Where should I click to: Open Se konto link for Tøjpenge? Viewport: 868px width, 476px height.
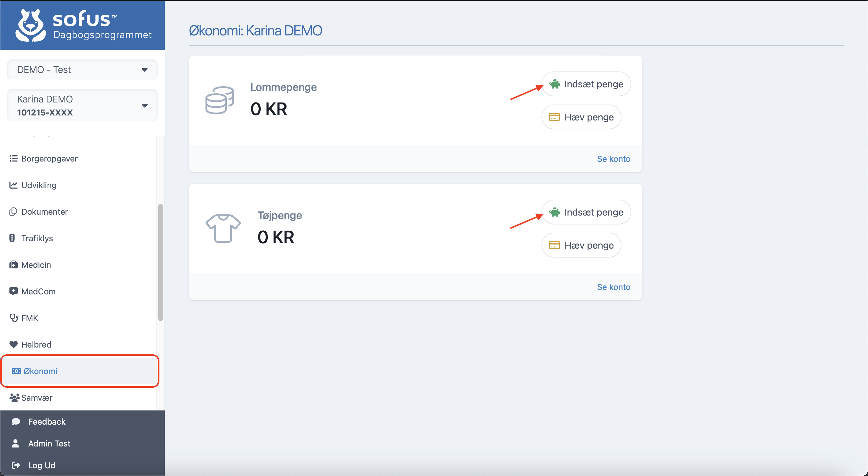click(x=614, y=287)
